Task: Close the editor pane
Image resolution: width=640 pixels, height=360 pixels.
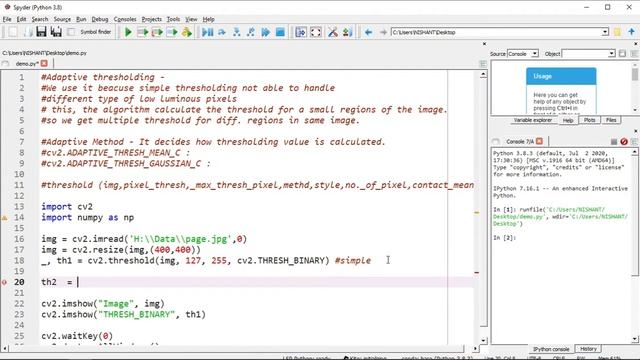Action: tap(484, 44)
